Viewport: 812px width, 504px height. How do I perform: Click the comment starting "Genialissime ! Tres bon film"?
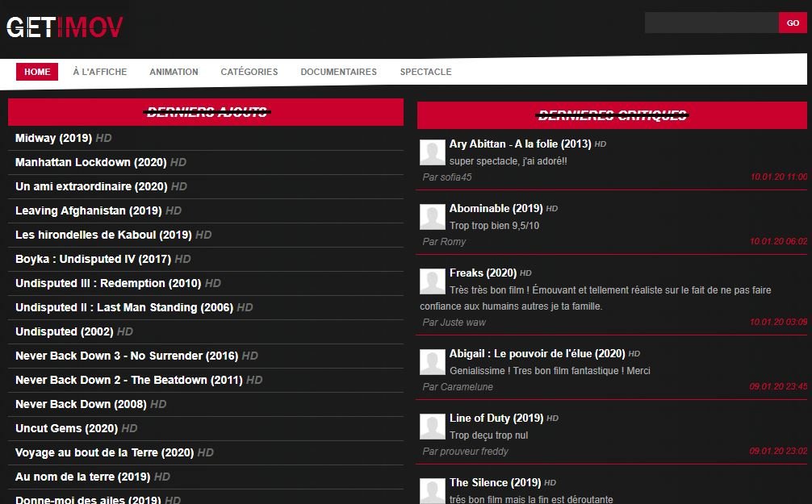point(550,371)
